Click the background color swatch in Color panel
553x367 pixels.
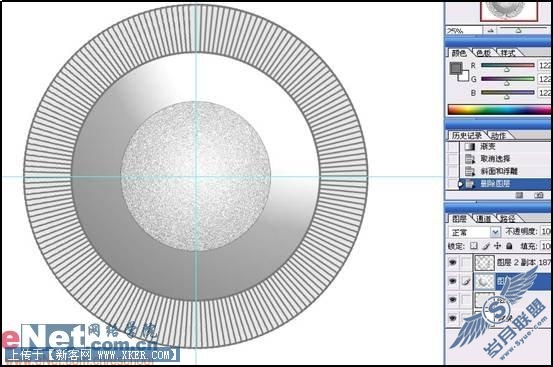pos(464,77)
